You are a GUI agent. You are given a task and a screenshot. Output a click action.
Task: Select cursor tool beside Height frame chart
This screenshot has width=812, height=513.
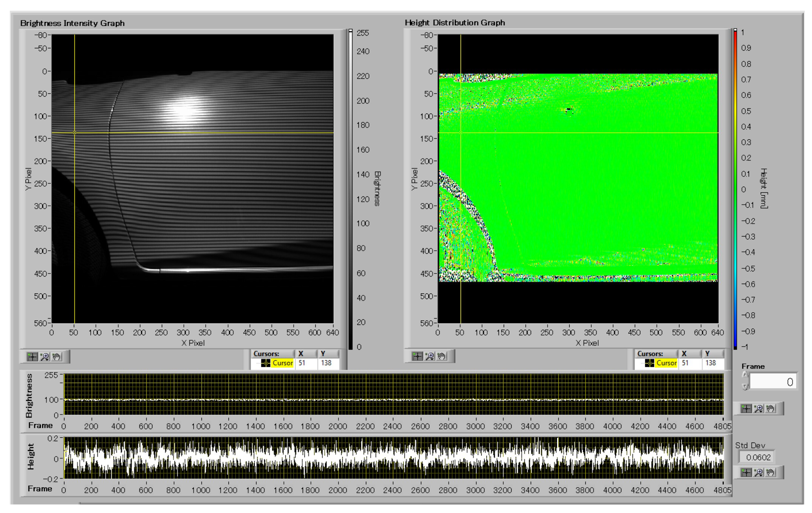coord(746,473)
